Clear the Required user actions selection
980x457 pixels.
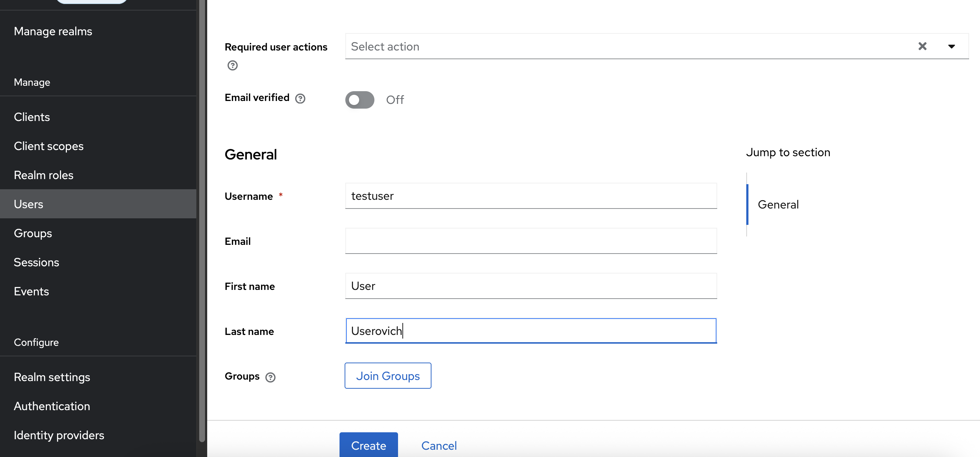coord(922,46)
